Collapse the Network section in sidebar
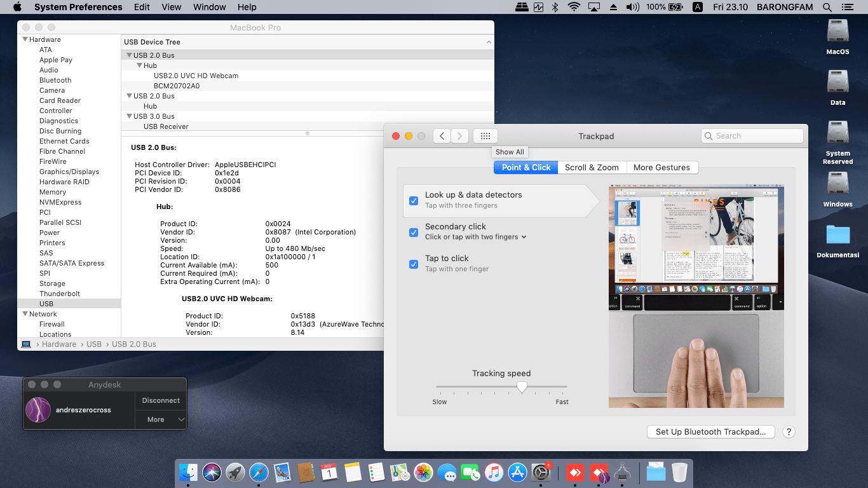The height and width of the screenshot is (488, 868). coord(25,314)
